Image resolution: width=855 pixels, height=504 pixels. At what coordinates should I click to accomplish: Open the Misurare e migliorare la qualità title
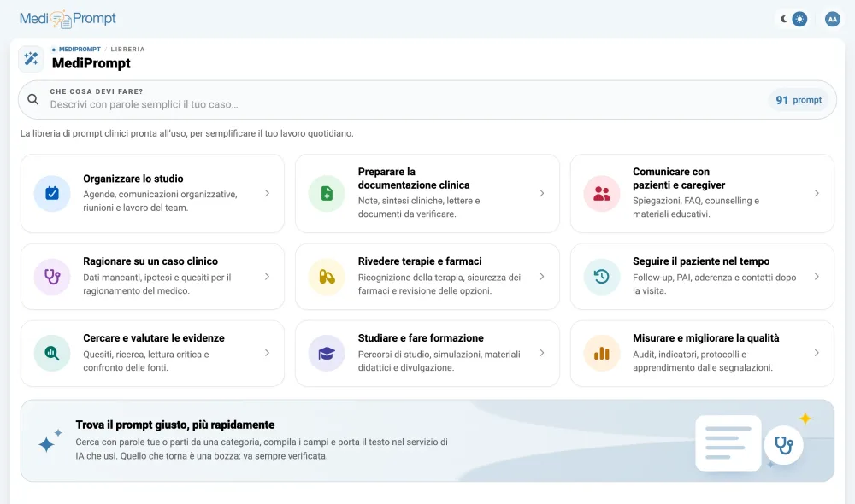[706, 338]
